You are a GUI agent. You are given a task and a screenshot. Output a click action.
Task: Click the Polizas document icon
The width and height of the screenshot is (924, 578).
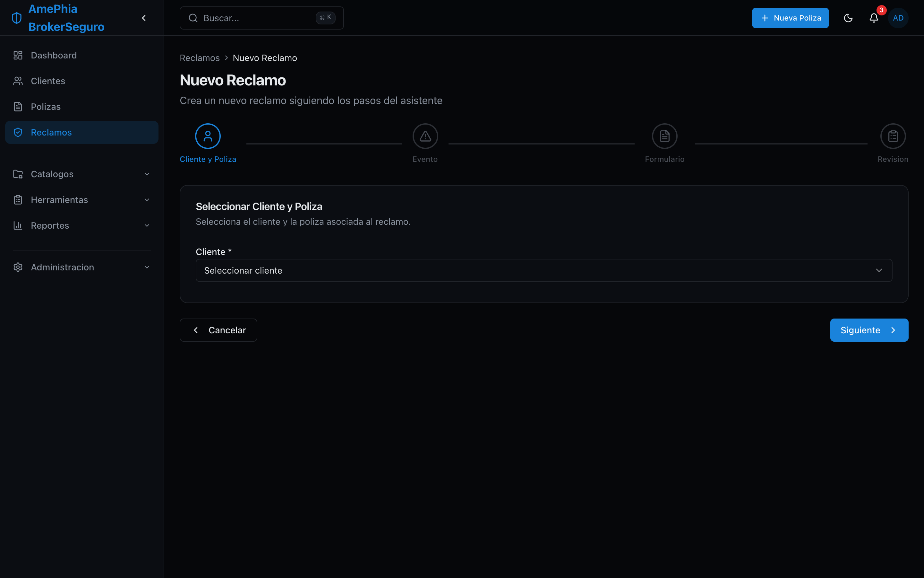pyautogui.click(x=18, y=107)
